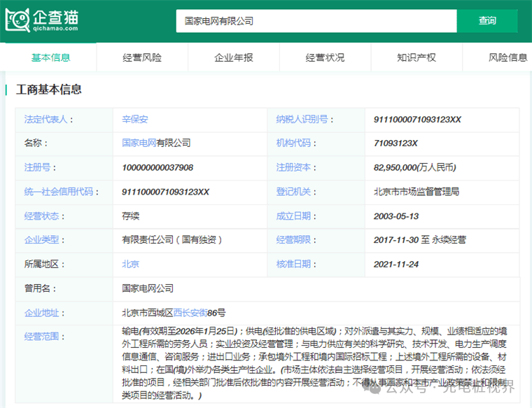Click the 国家电网 link in the name row

(139, 143)
